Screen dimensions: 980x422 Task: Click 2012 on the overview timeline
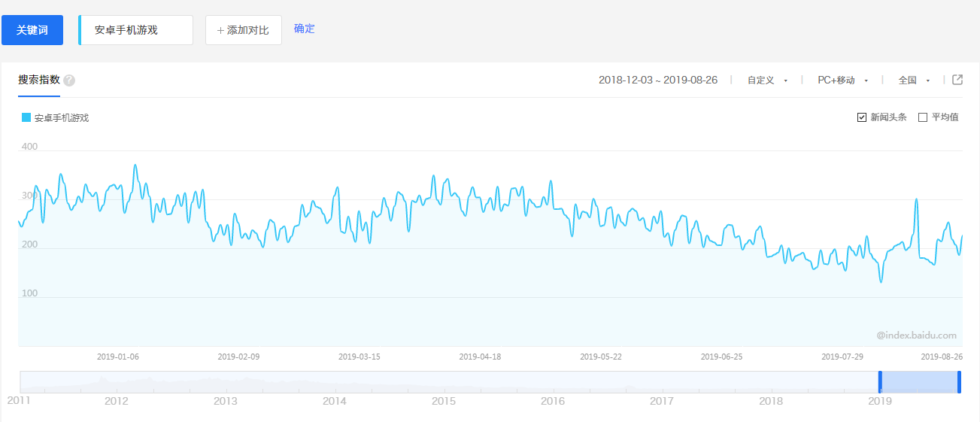tap(117, 401)
